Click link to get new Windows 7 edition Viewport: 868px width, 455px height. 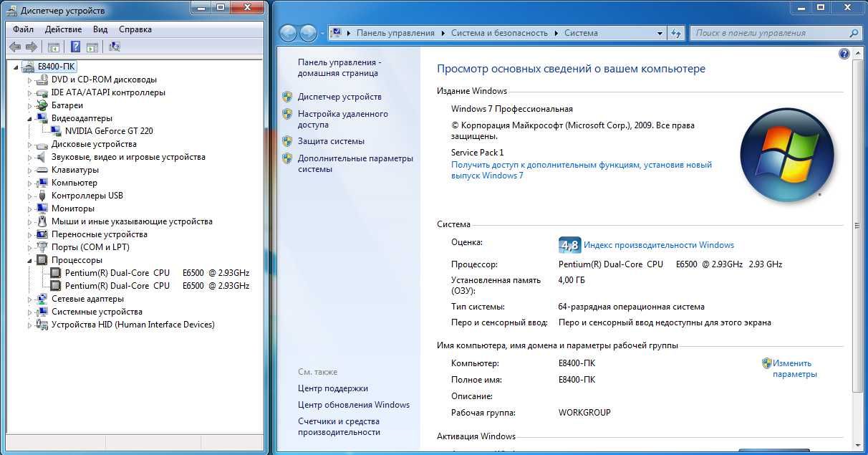point(582,170)
